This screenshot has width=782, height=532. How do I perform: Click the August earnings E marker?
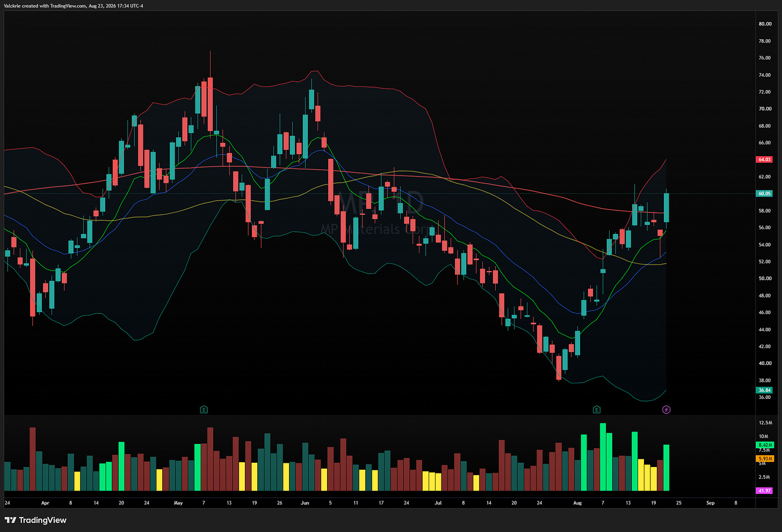(x=596, y=410)
